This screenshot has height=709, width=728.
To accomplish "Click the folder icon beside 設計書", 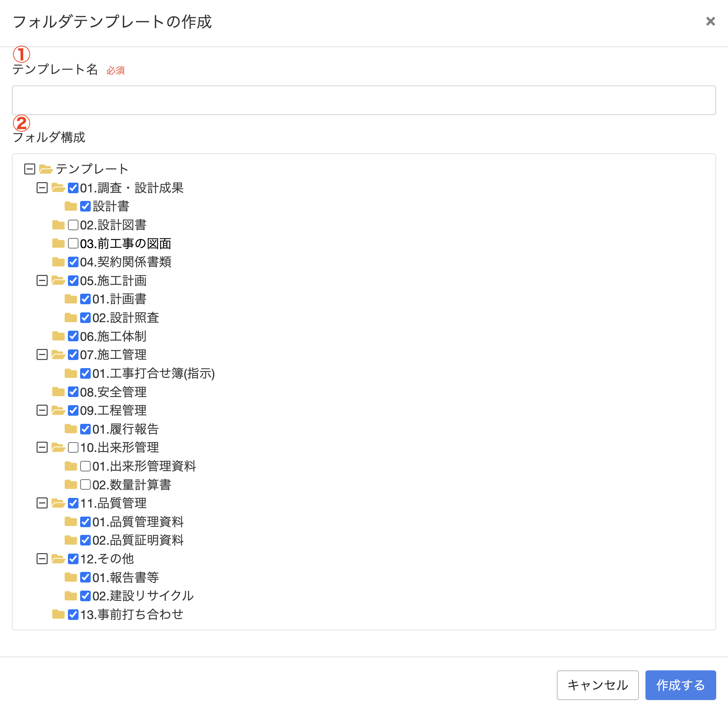I will pyautogui.click(x=71, y=206).
